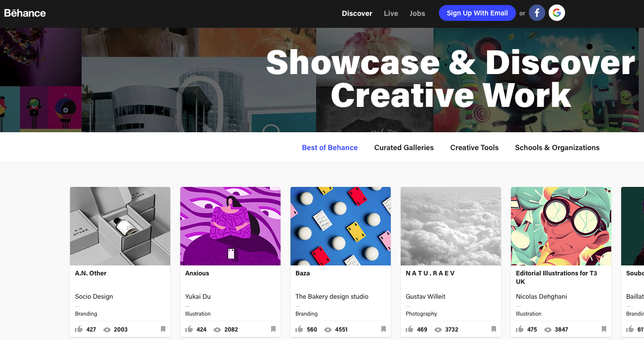Viewport: 644px width, 340px height.
Task: Go to Live in top navigation
Action: [391, 13]
